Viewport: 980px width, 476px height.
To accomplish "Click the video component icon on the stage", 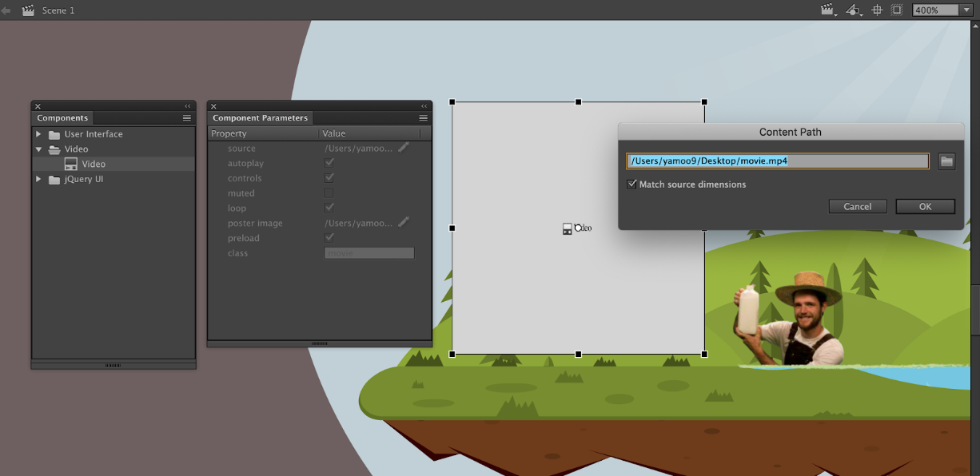I will [568, 229].
